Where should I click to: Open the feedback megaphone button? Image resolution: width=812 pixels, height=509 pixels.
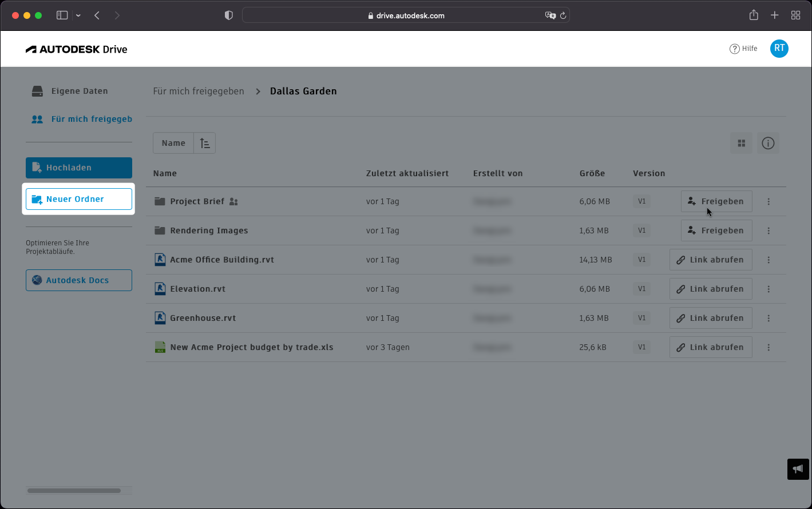(x=798, y=469)
